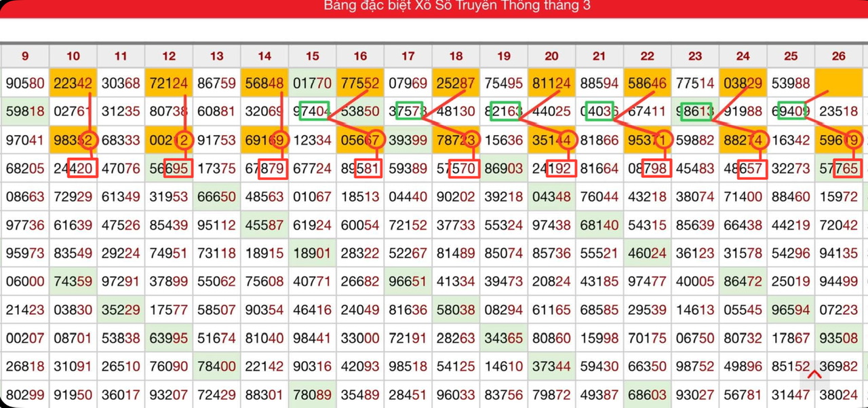
Task: Click the red scroll-to-top chevron
Action: point(814,375)
